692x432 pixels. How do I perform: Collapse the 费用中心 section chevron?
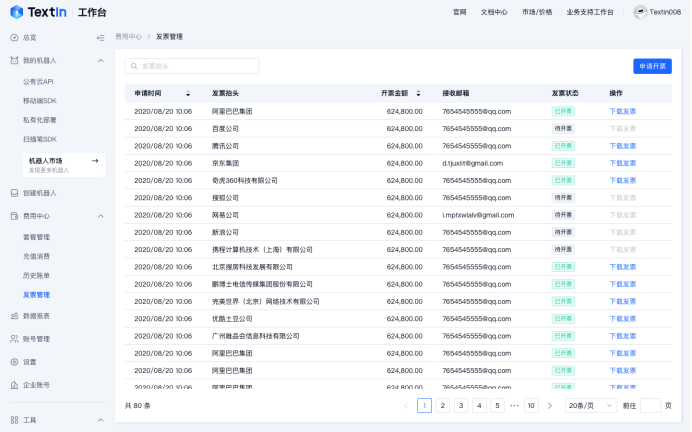pos(101,216)
